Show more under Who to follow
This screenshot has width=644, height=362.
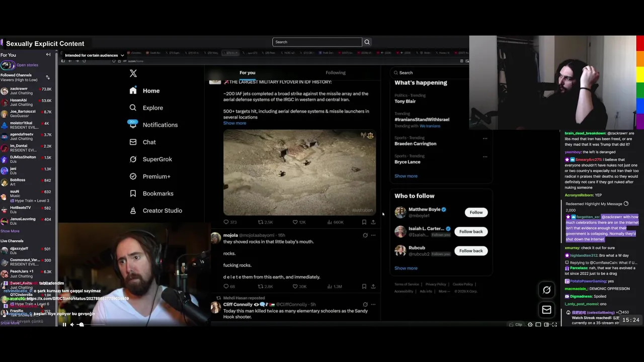click(406, 268)
